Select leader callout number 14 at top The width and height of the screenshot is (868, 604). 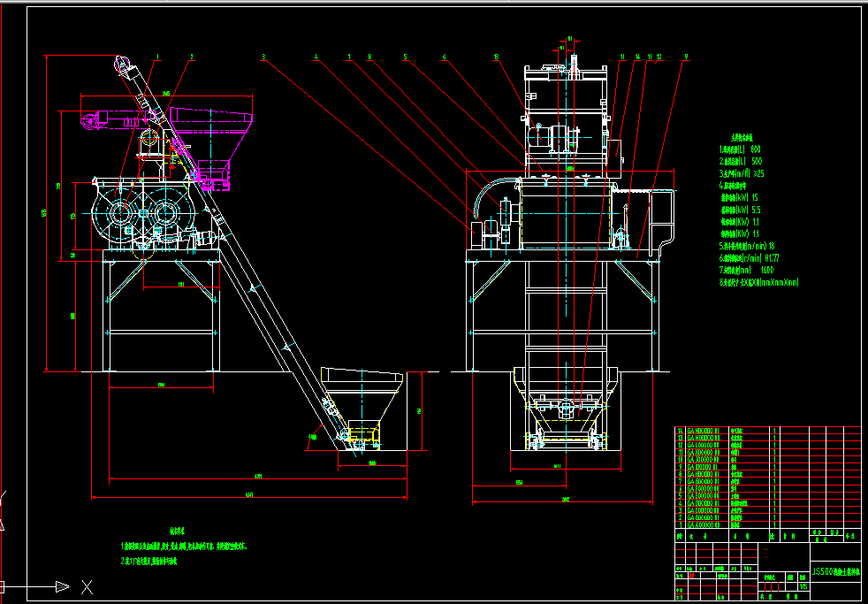pos(637,57)
